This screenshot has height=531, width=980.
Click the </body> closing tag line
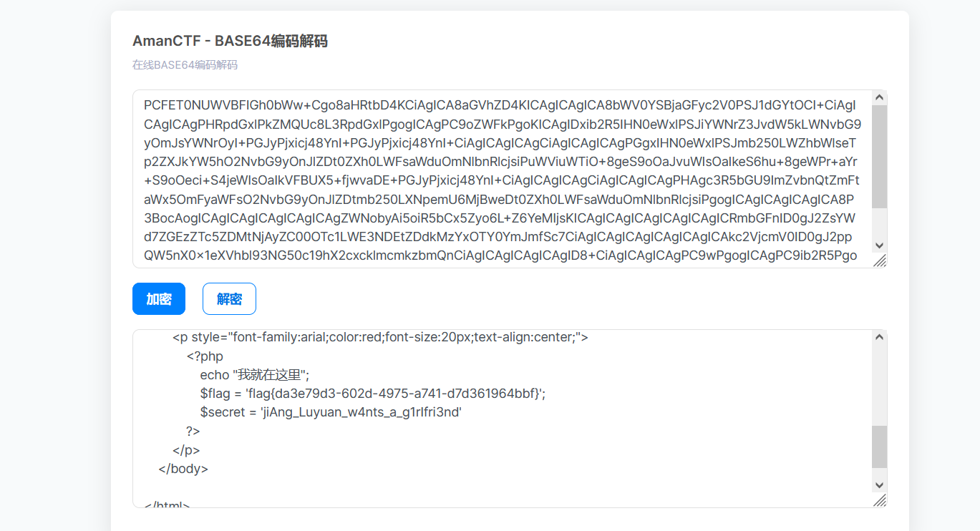pos(183,469)
